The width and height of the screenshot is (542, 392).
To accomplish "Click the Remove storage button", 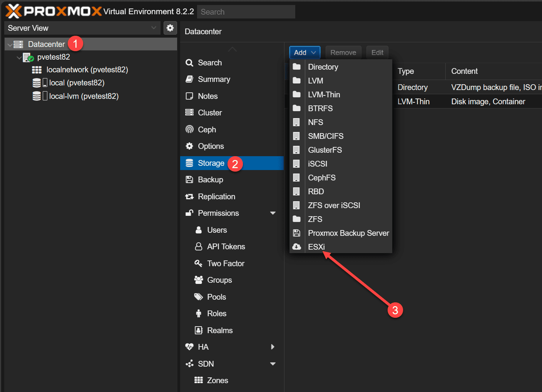I will click(x=343, y=53).
